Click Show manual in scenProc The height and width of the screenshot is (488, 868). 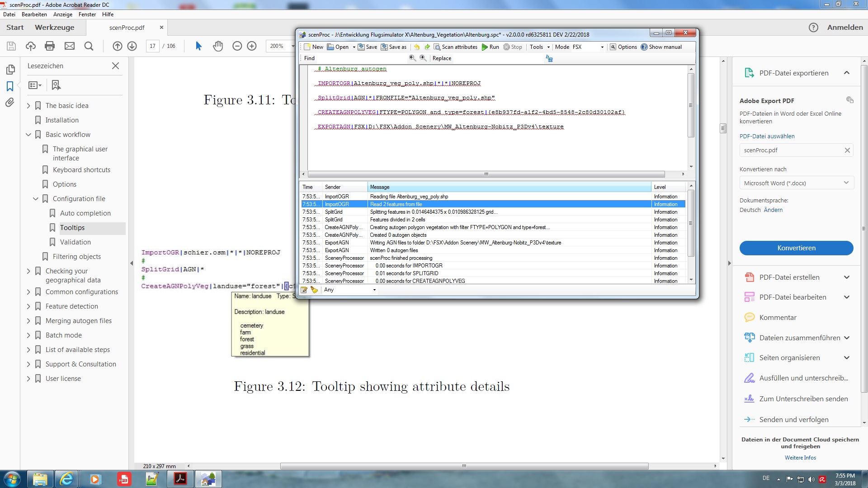pos(661,47)
